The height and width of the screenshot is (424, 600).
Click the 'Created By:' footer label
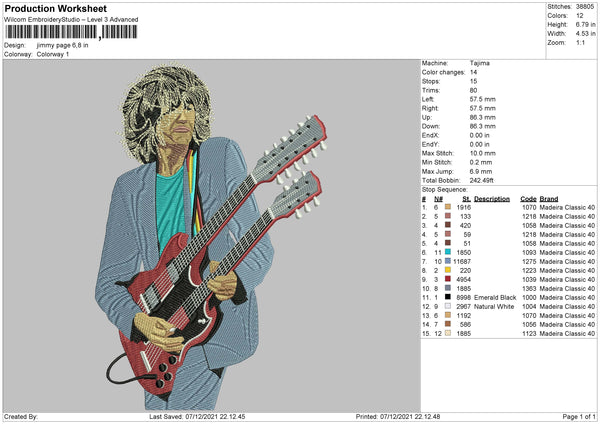pyautogui.click(x=21, y=417)
